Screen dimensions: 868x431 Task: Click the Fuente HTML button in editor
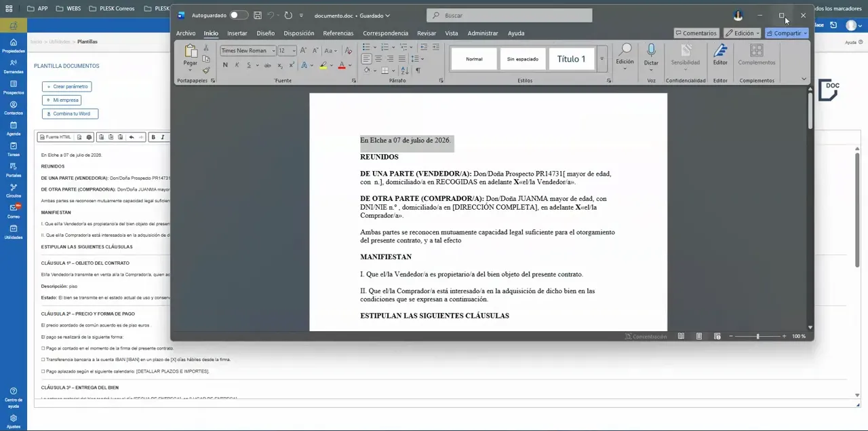click(x=55, y=137)
